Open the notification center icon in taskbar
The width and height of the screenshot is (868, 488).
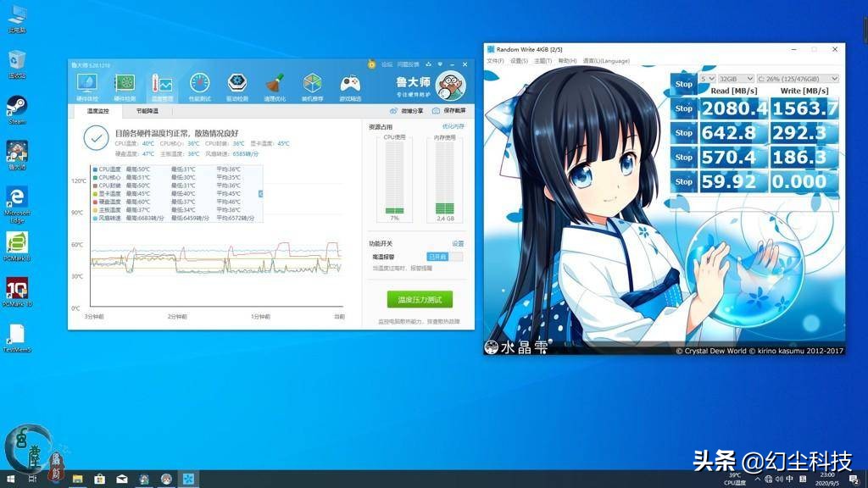854,480
